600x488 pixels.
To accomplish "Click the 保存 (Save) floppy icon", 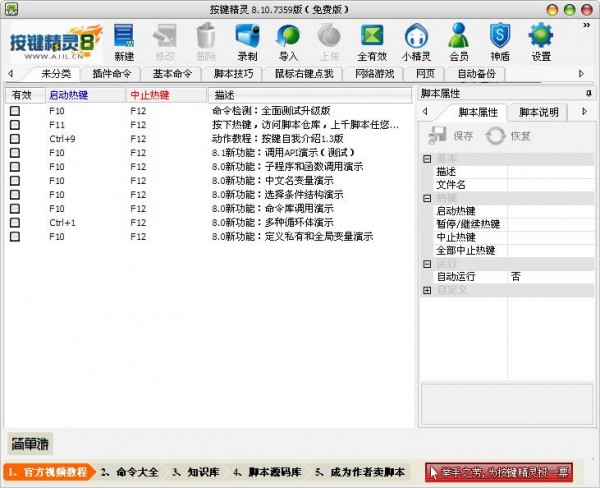I will (451, 135).
